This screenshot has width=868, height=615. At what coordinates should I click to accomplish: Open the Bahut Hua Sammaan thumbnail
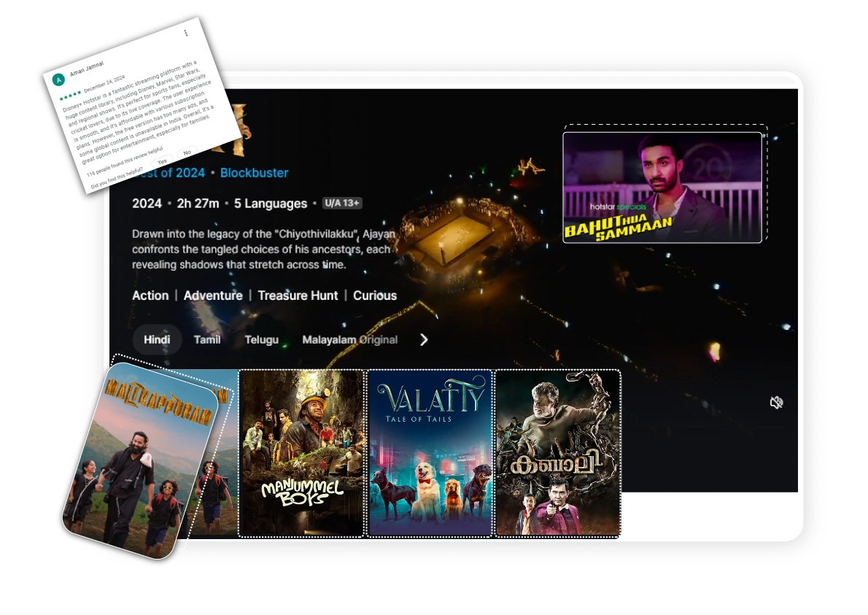(x=662, y=187)
